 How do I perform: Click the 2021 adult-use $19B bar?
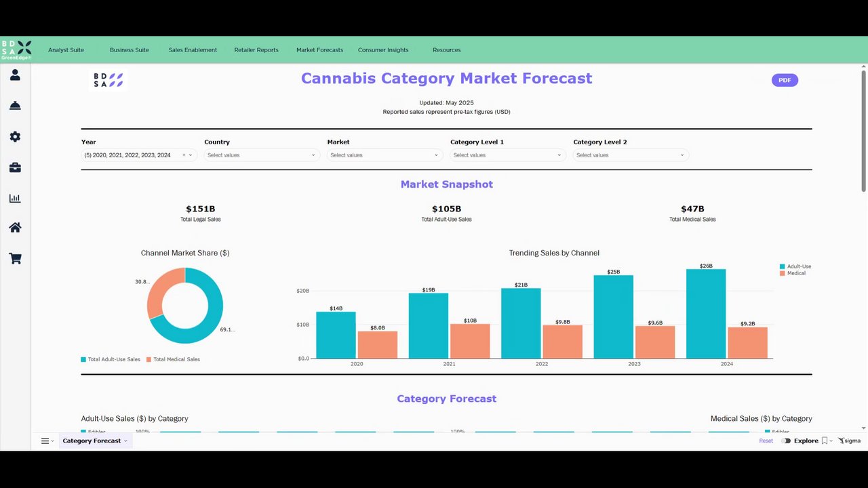429,326
